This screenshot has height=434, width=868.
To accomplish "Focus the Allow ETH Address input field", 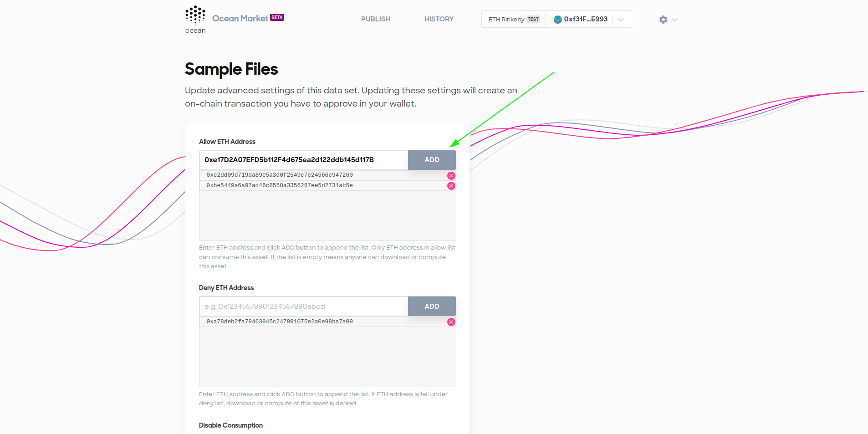I will 304,160.
